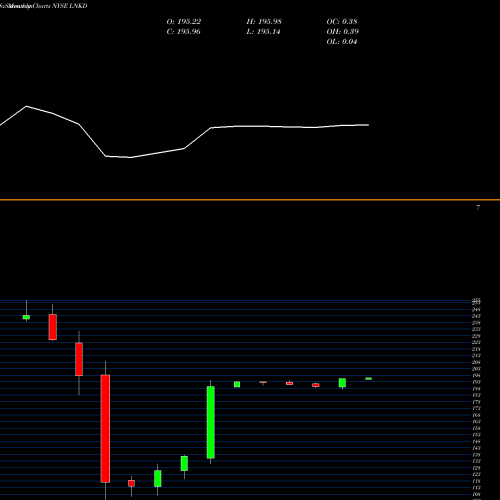Image resolution: width=500 pixels, height=500 pixels.
Task: Click the OC: 0.38 reading
Action: coord(342,22)
